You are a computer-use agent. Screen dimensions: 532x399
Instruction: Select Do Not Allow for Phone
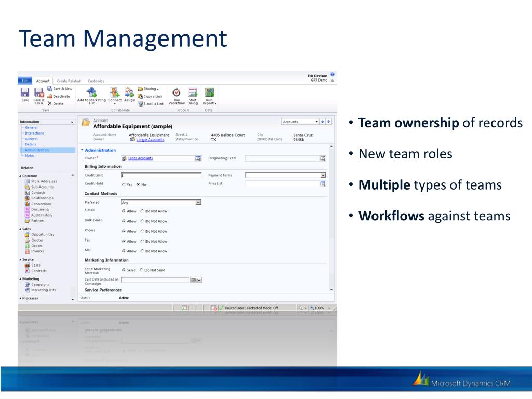point(142,231)
